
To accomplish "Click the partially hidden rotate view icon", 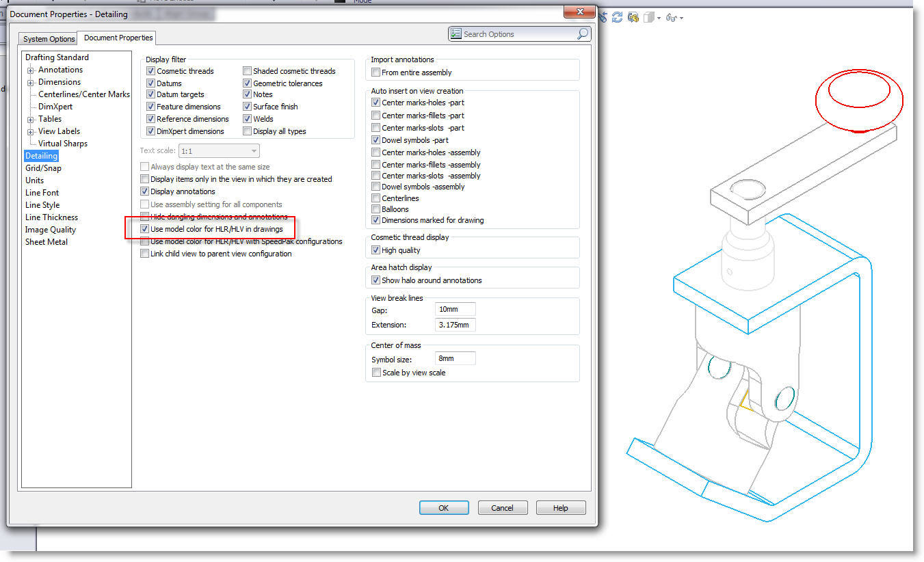I will pyautogui.click(x=603, y=17).
